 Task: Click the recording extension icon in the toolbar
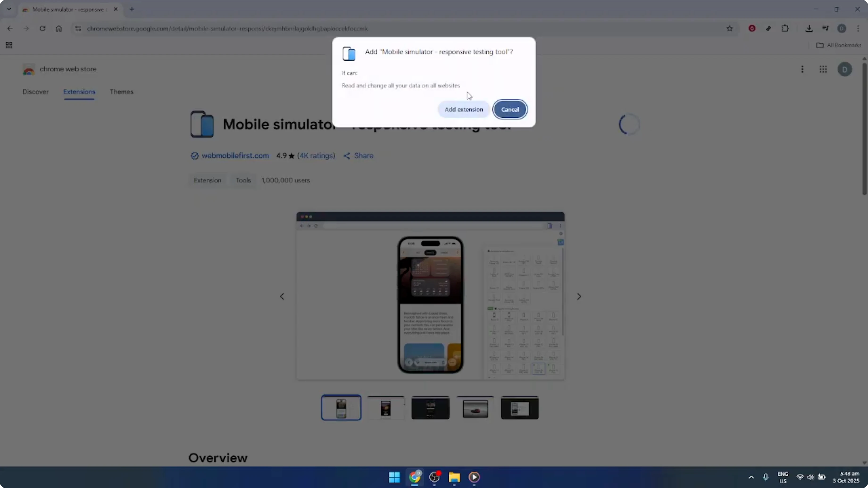(x=752, y=28)
